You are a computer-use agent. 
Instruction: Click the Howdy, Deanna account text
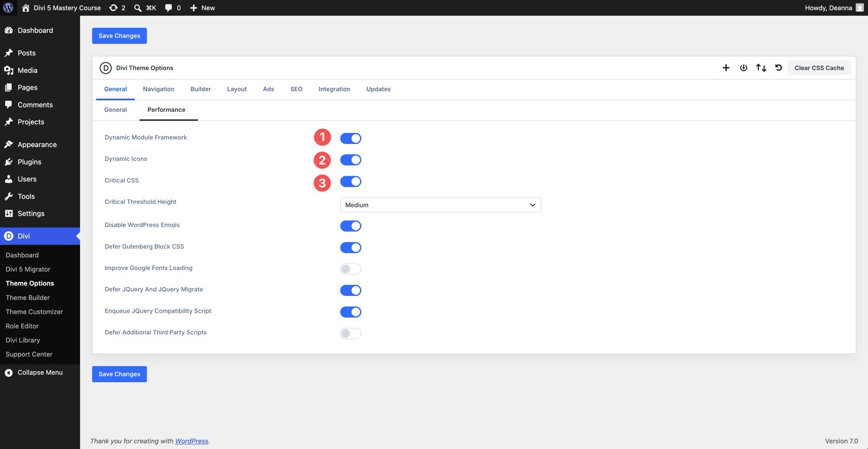coord(828,8)
